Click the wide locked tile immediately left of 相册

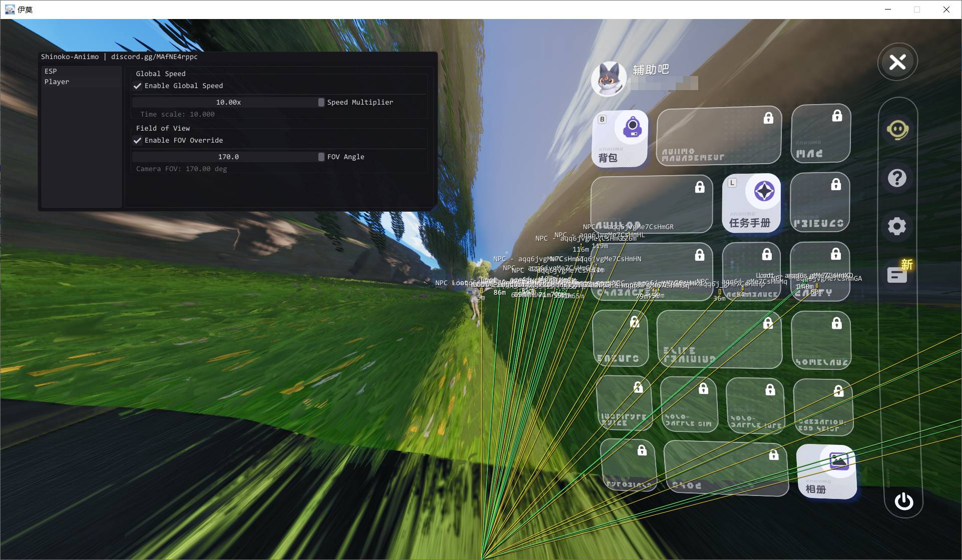pos(726,469)
